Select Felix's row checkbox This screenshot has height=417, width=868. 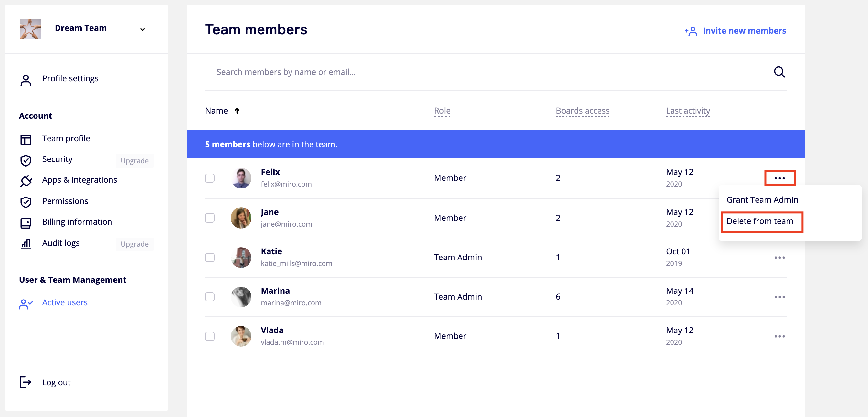[210, 178]
